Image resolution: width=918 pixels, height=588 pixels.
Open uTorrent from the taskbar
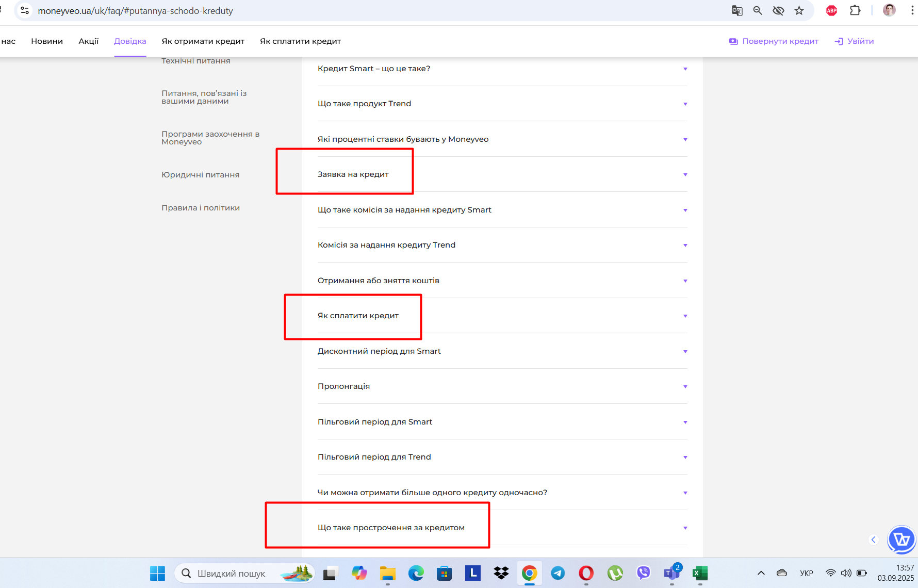(615, 573)
